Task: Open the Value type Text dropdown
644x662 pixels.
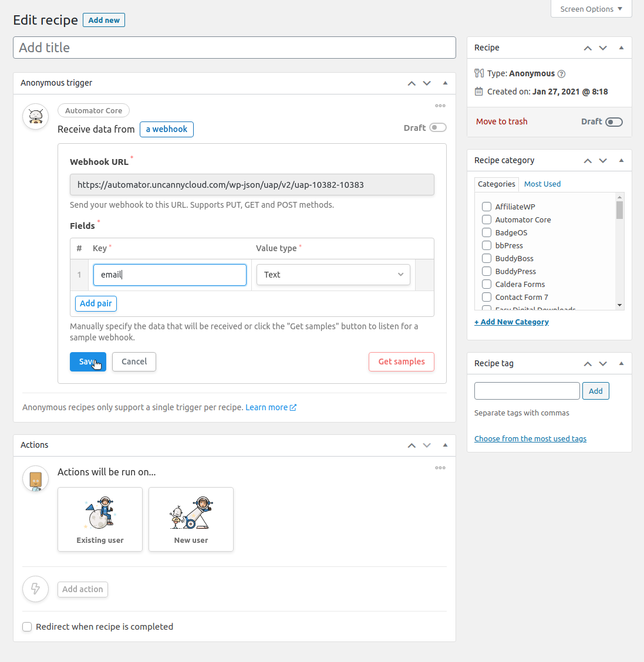Action: (333, 275)
